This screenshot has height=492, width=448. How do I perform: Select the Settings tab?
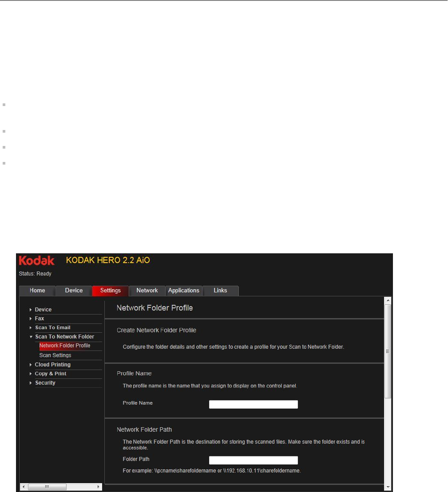click(x=110, y=291)
